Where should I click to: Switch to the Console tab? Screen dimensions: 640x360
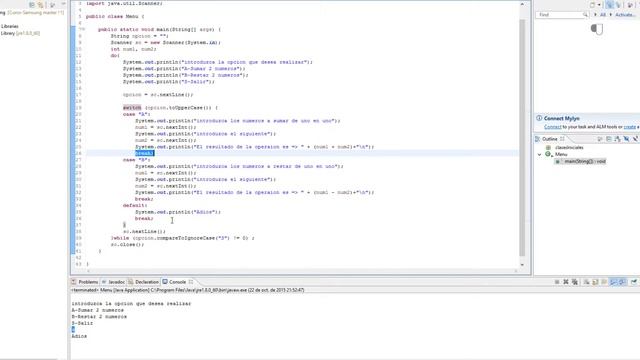coord(177,282)
